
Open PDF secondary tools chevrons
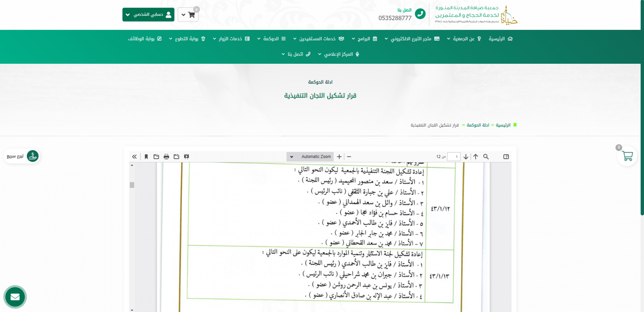(x=134, y=157)
